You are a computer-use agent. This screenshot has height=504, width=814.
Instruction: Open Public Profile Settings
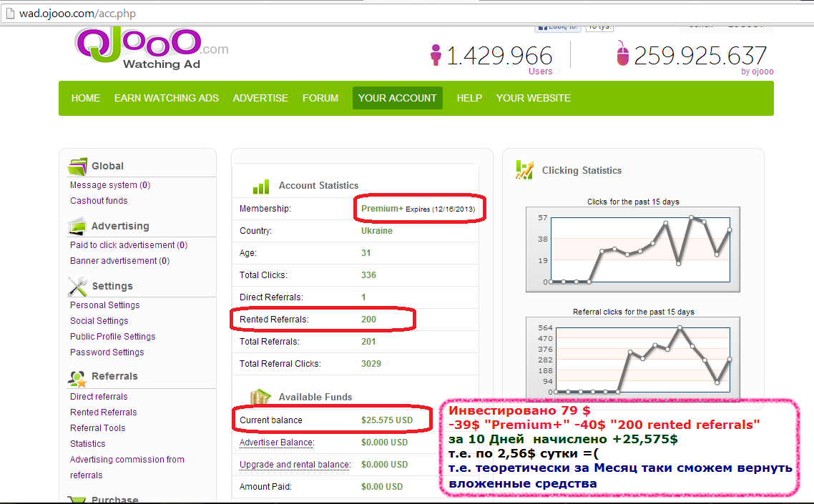(x=112, y=336)
